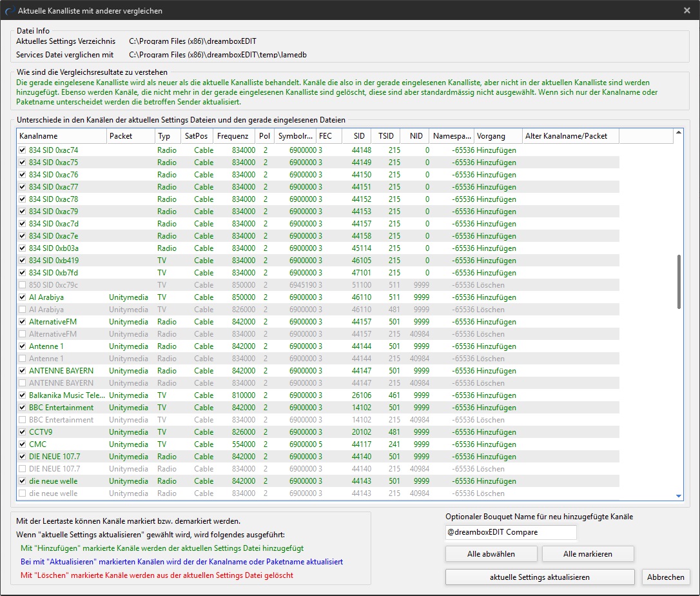Uncheck the CCTV9 channel checkbox
This screenshot has height=596, width=700.
pyautogui.click(x=23, y=432)
